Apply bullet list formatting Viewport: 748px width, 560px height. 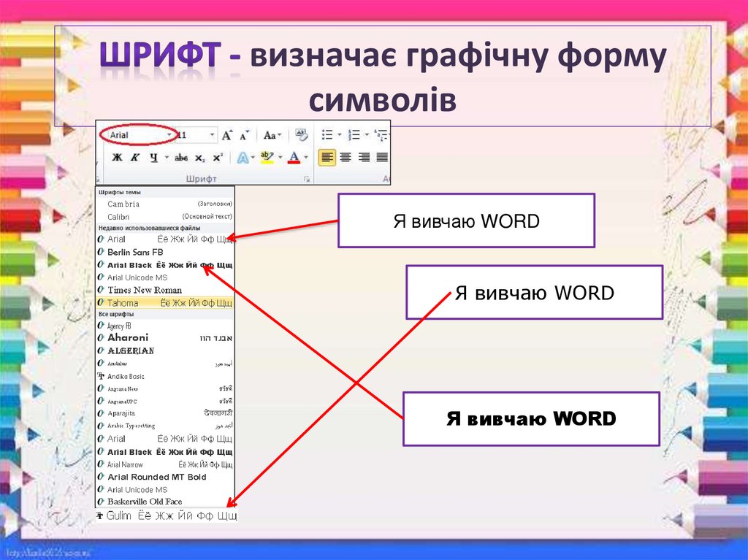(327, 135)
